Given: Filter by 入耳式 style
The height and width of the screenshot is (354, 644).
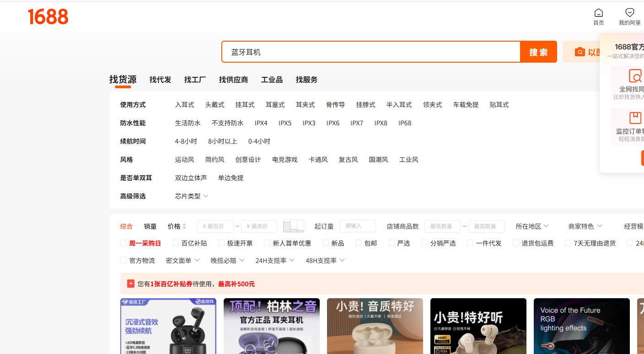Looking at the screenshot, I should click(x=184, y=105).
